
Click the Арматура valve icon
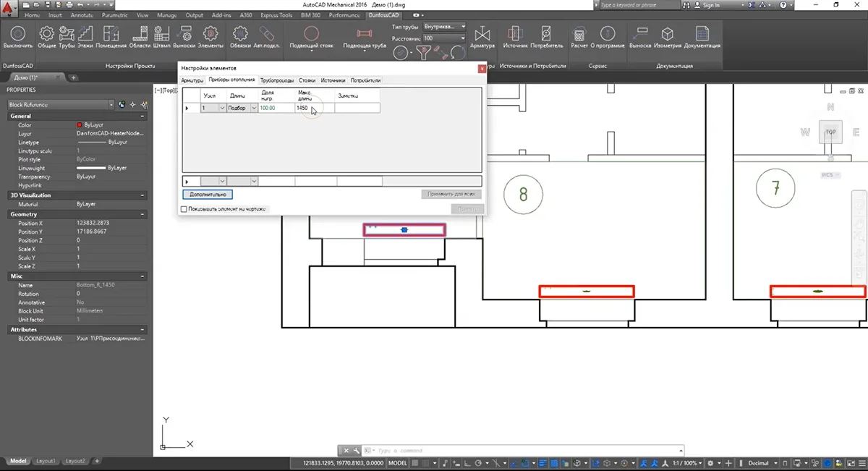482,33
